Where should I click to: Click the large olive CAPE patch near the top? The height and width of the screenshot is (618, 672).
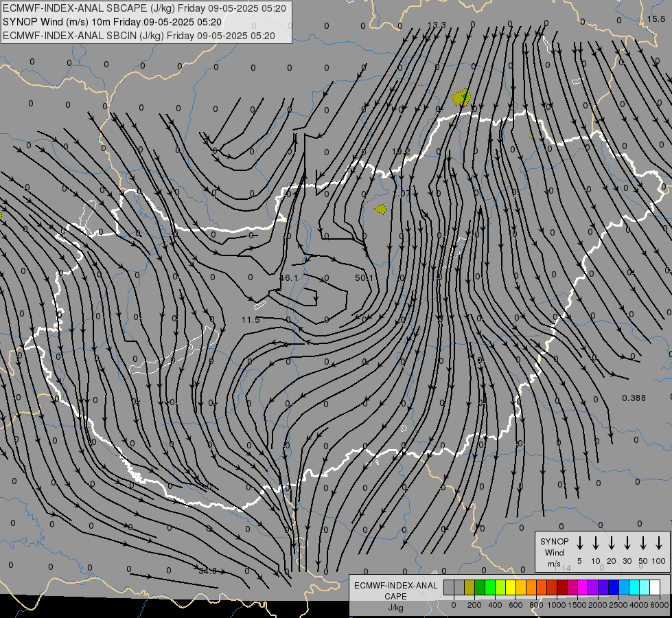tap(461, 98)
